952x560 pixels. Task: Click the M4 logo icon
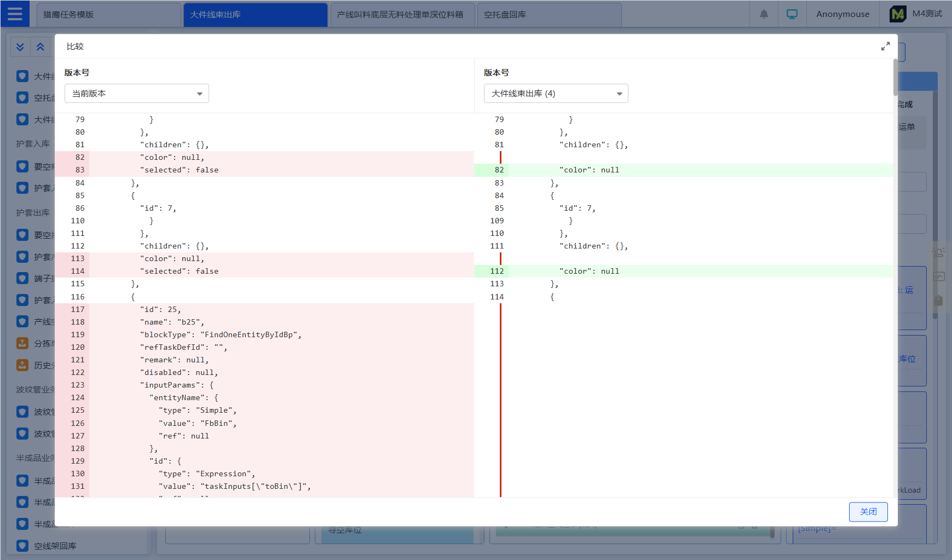coord(898,14)
